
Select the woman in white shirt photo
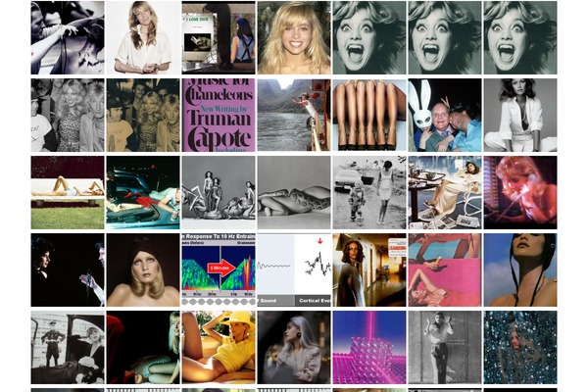click(x=143, y=37)
